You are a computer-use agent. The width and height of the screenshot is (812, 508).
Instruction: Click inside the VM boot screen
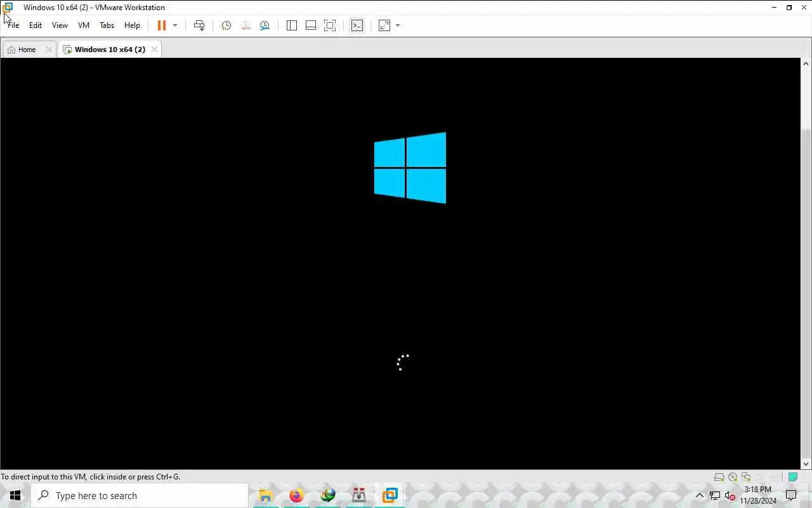[400, 264]
